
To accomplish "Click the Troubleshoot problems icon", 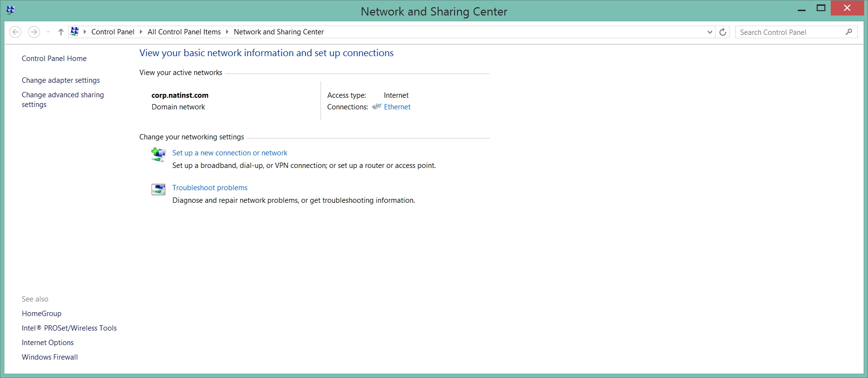I will (x=158, y=189).
